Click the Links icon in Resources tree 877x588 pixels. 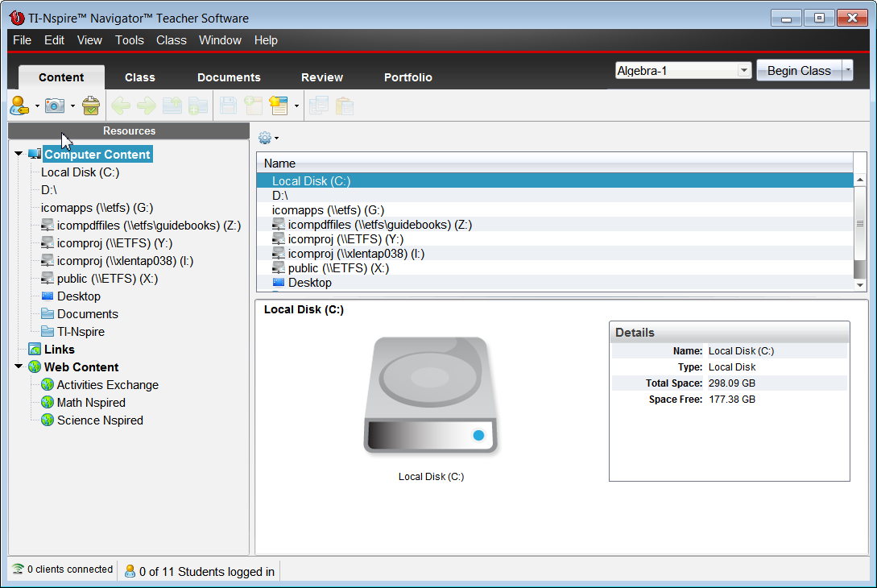(35, 350)
